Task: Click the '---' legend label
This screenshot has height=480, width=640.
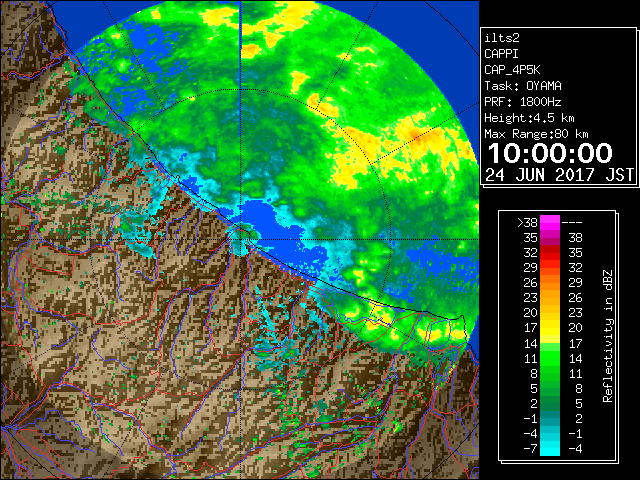Action: pyautogui.click(x=572, y=222)
